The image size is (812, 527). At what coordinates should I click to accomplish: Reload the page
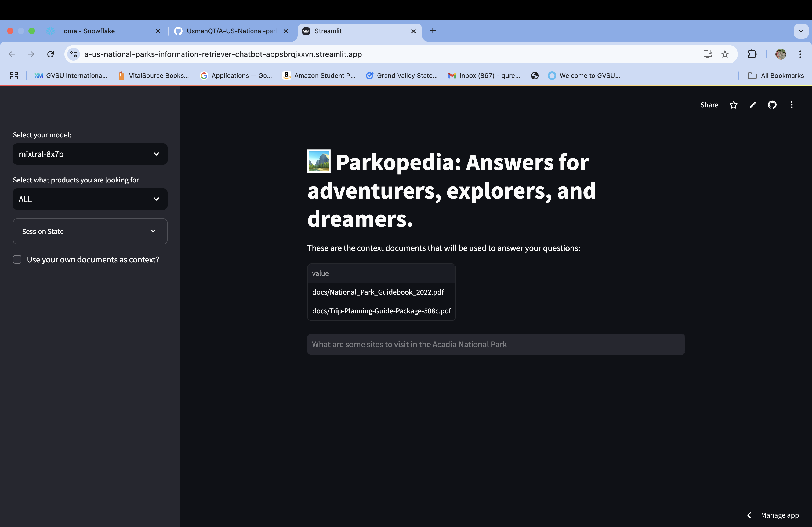[50, 54]
